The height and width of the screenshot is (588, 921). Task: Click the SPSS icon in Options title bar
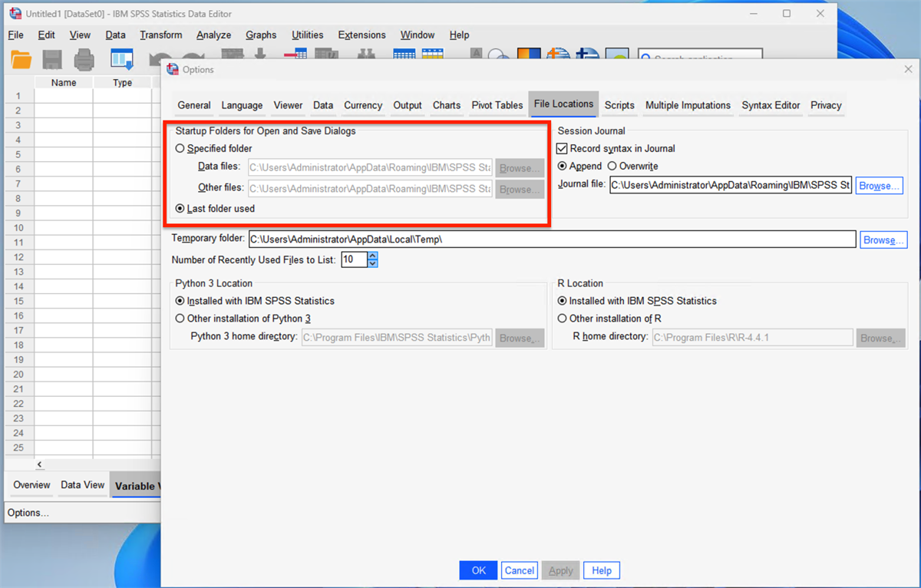point(173,69)
